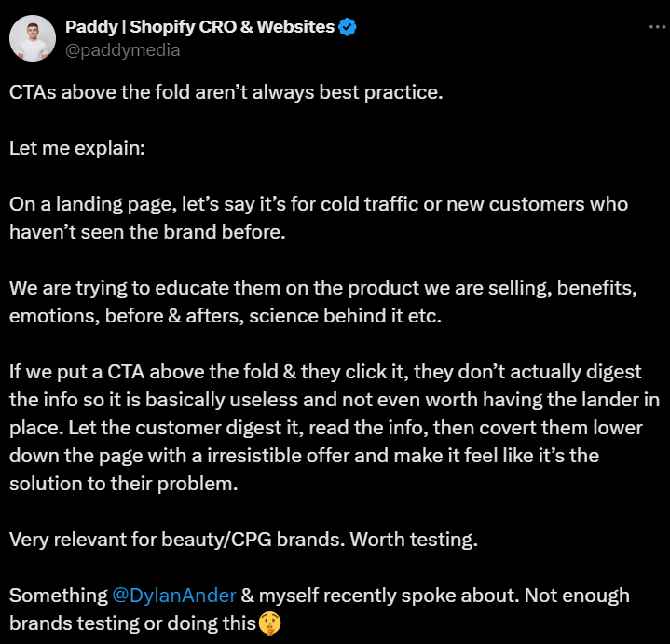670x644 pixels.
Task: Click the 'Let me explain:' line
Action: point(77,149)
